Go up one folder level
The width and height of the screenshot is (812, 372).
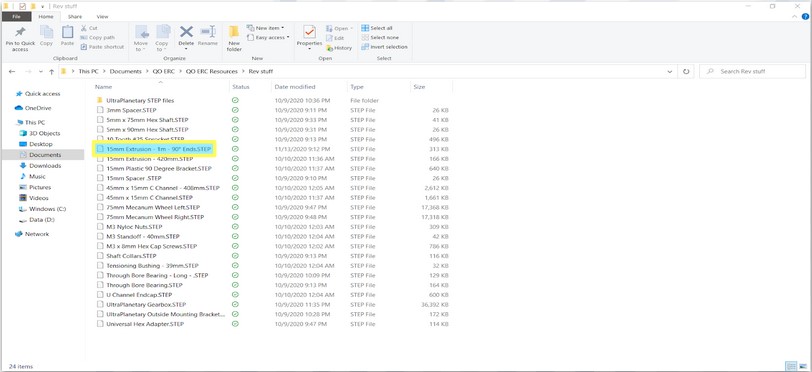pyautogui.click(x=51, y=71)
